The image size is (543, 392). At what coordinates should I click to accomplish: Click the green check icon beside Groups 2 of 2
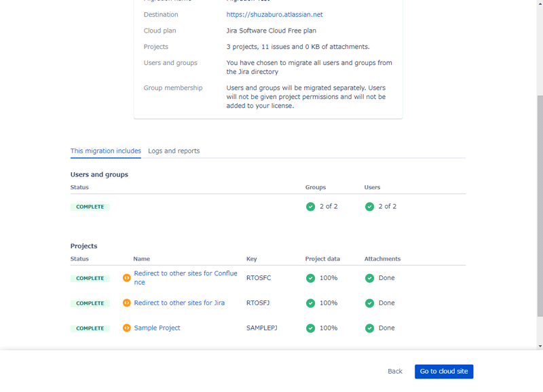(311, 207)
